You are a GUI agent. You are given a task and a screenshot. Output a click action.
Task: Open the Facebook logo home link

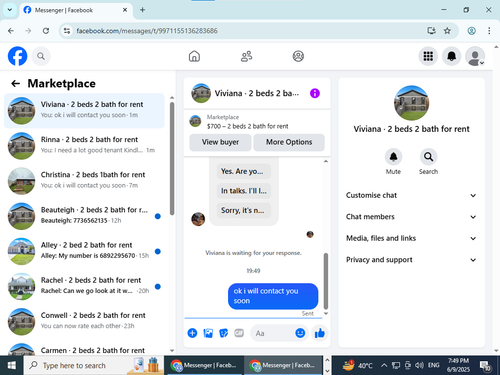pyautogui.click(x=17, y=56)
